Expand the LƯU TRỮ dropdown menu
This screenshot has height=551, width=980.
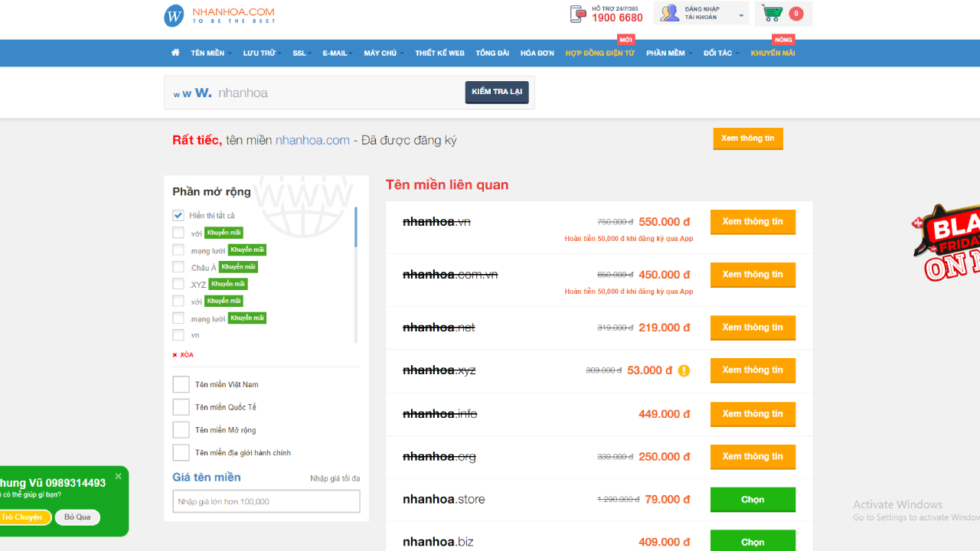click(x=262, y=53)
